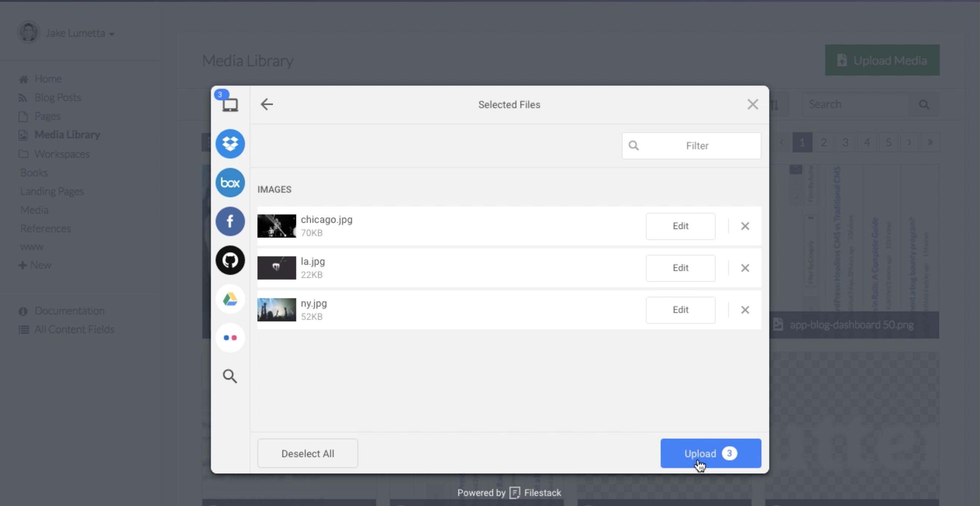Viewport: 980px width, 506px height.
Task: Go to pagination page 2
Action: (824, 142)
